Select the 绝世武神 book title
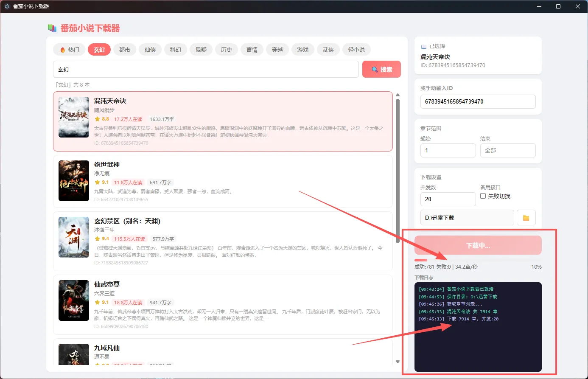 click(x=107, y=165)
